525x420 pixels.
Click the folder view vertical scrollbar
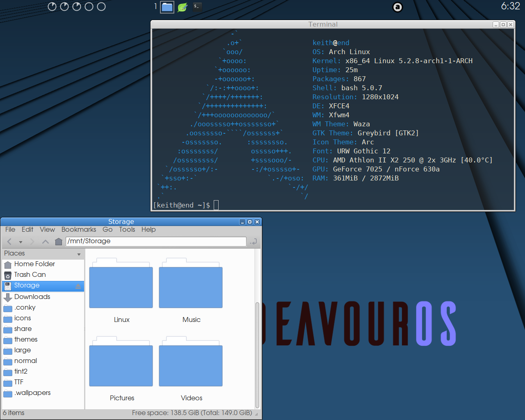[257, 355]
